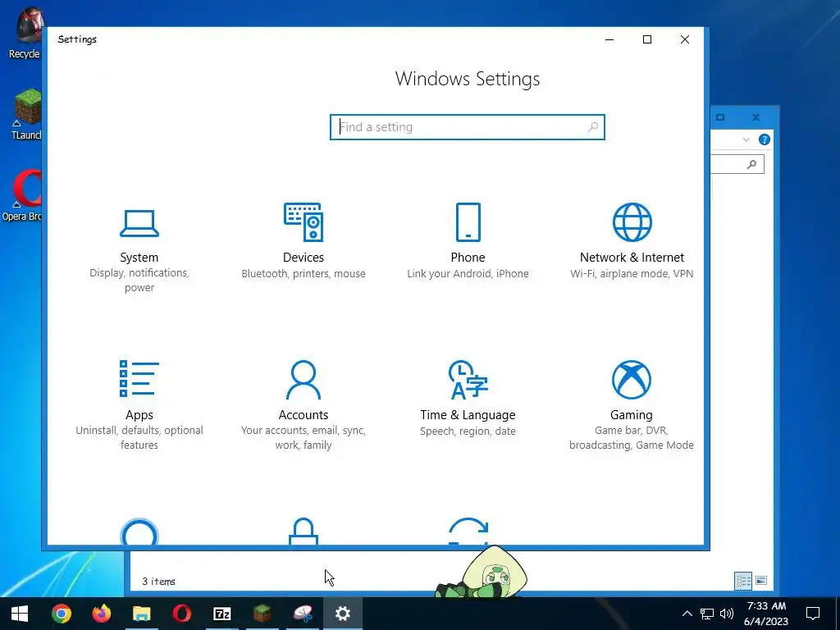The image size is (840, 630).
Task: Click the 'Bluetooth, printers, mouse' description
Action: click(x=304, y=274)
